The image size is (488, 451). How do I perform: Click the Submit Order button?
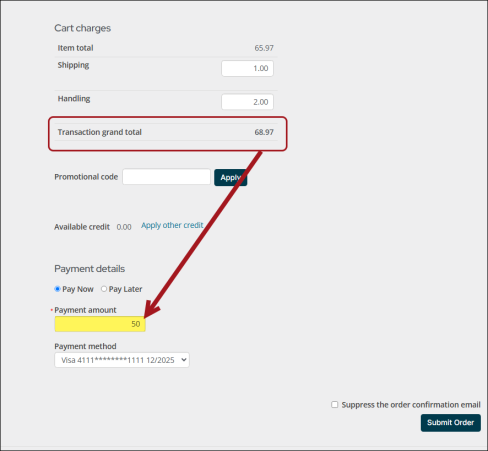[451, 423]
